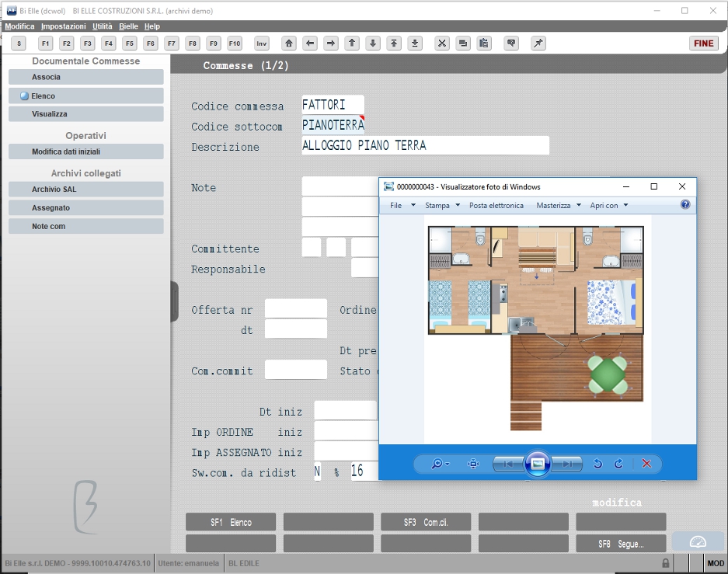
Task: Collapse the sidebar using the side handle
Action: [175, 301]
